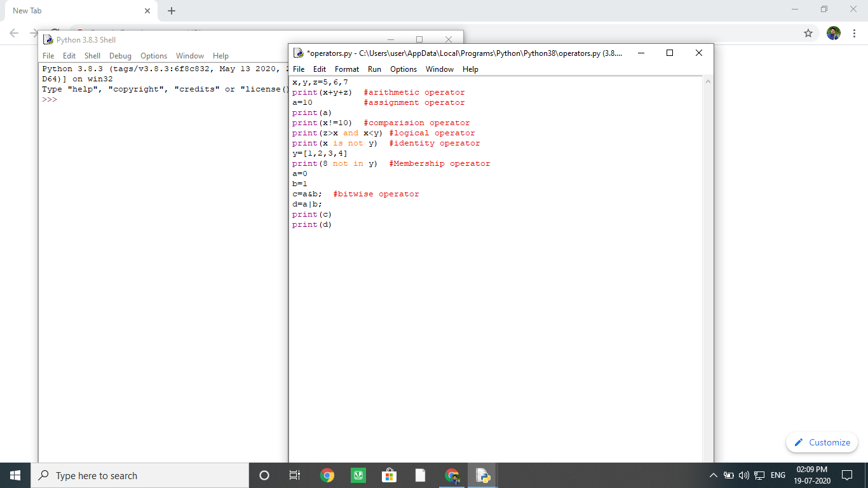This screenshot has width=868, height=488.
Task: Open Chrome profile avatar
Action: tap(834, 33)
